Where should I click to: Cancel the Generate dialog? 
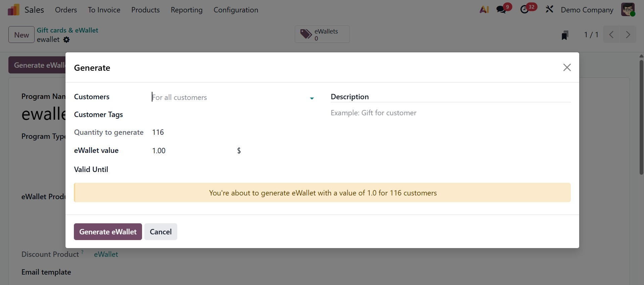160,232
